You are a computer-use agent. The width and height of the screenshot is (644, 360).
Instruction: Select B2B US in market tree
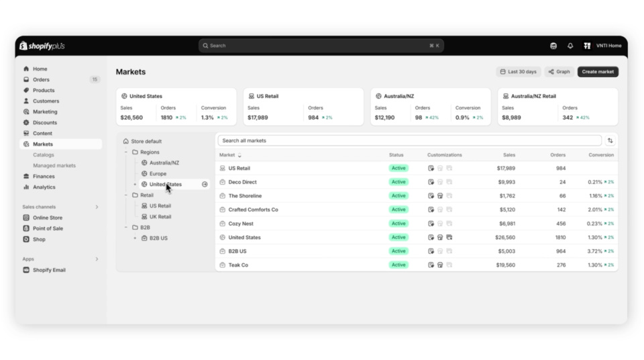158,238
